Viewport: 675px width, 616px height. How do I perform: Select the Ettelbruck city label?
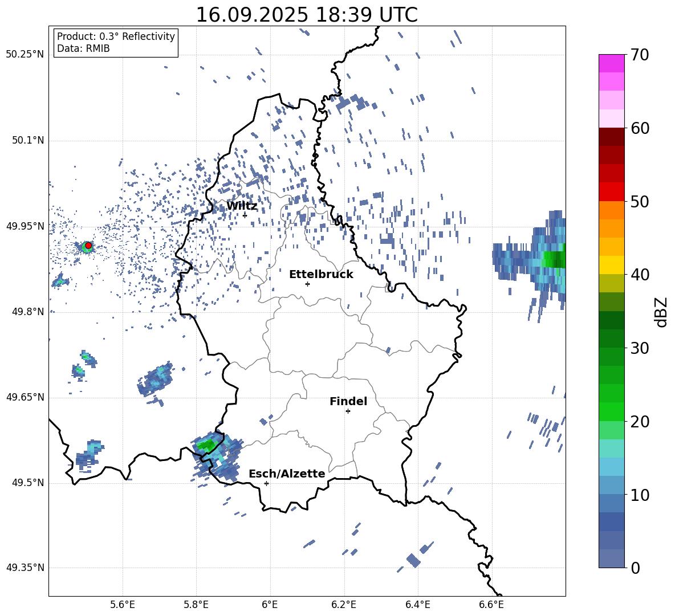(x=321, y=275)
